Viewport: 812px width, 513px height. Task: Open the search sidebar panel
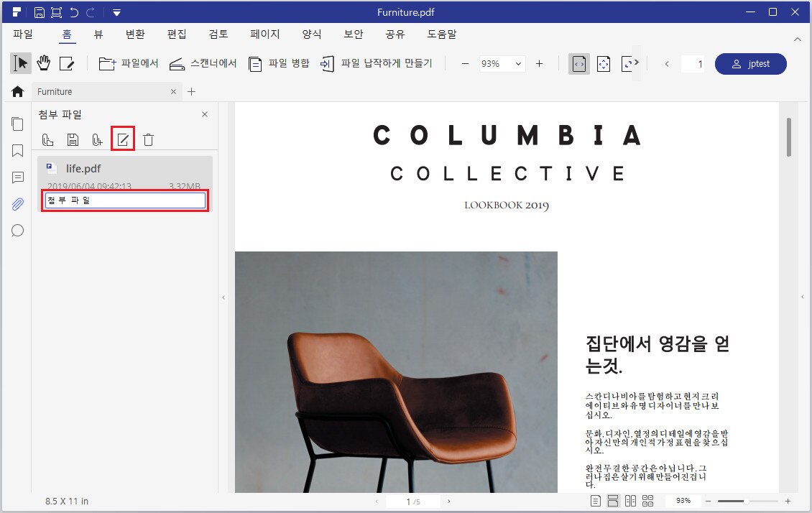(18, 231)
